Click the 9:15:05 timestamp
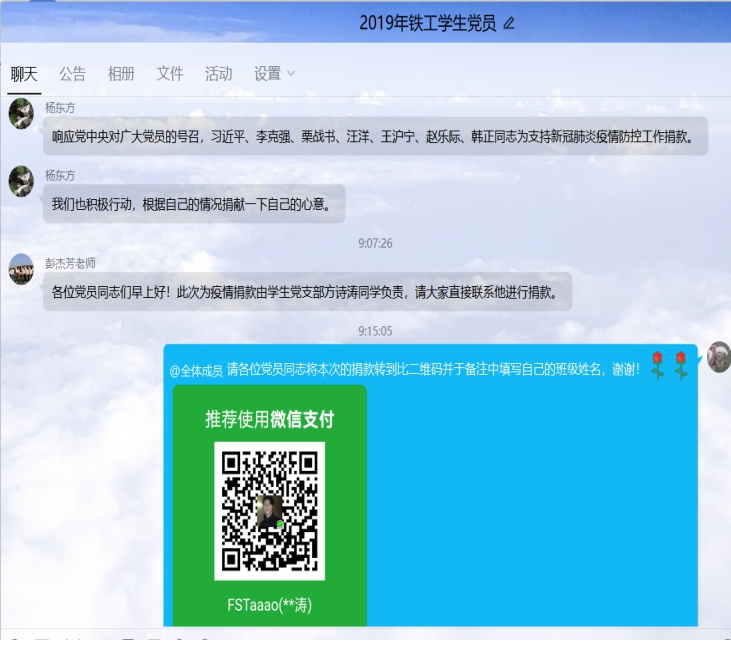The width and height of the screenshot is (731, 654). click(x=375, y=331)
